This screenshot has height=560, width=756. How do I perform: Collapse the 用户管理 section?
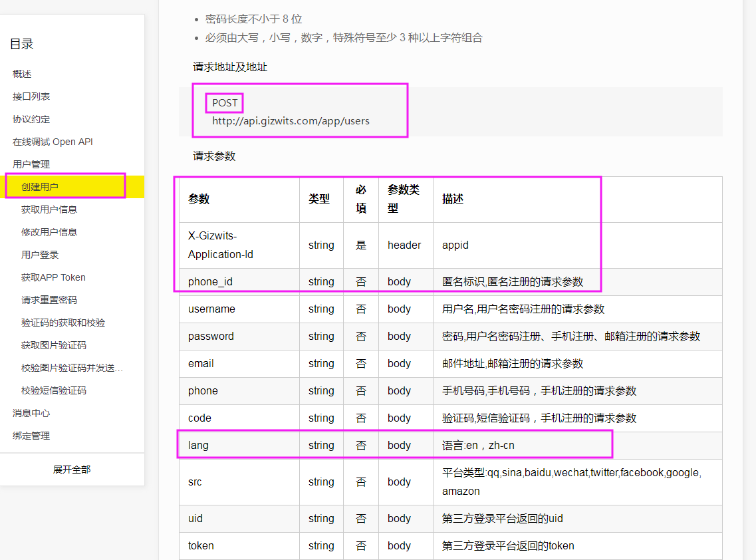[31, 164]
